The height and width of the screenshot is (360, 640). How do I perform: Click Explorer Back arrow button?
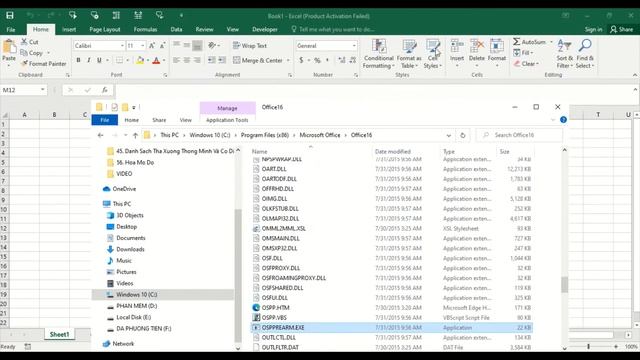(101, 135)
